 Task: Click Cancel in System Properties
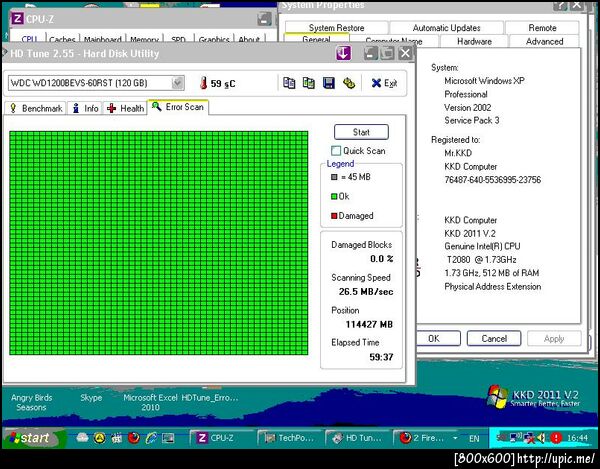494,339
